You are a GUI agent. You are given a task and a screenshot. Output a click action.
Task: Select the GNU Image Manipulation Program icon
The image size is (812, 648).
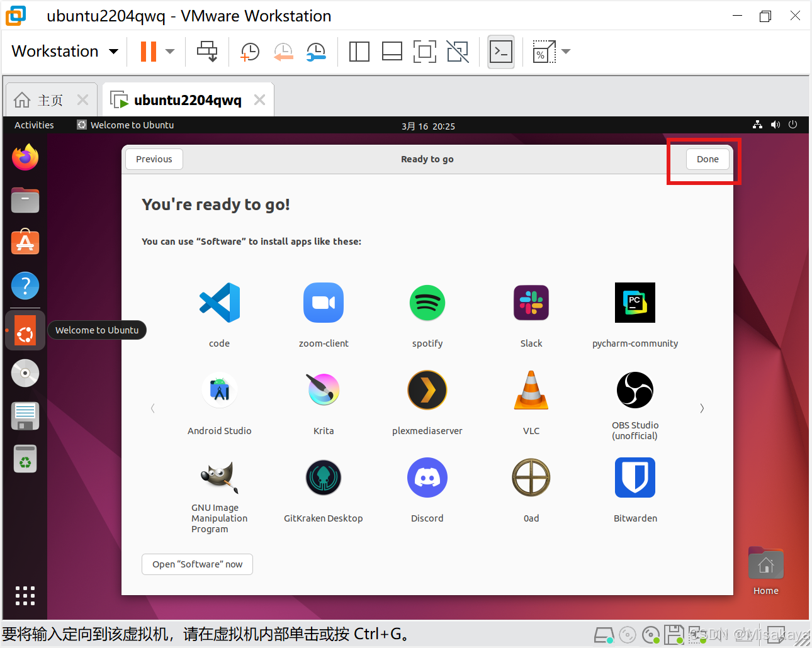pos(218,478)
